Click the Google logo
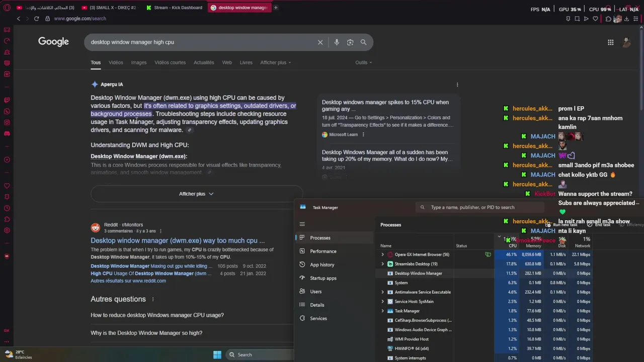 [53, 42]
